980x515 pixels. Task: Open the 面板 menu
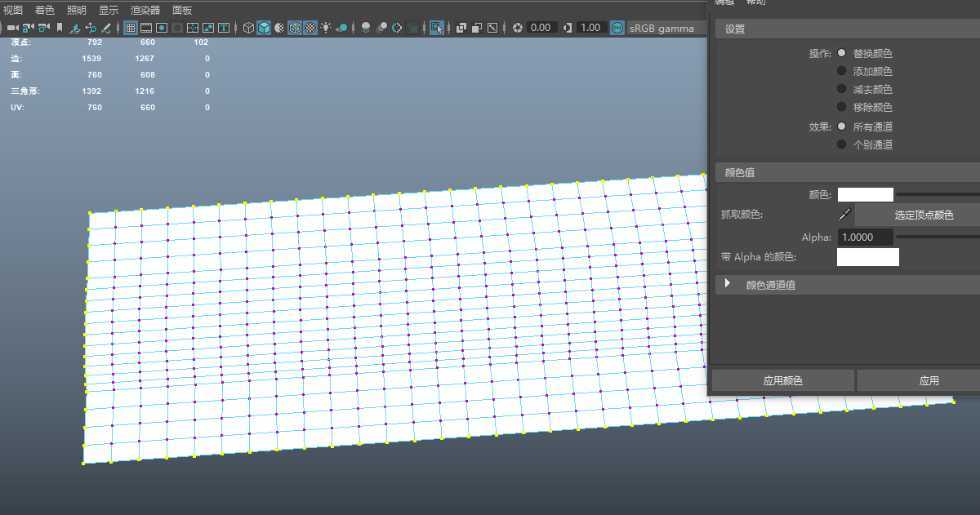pos(182,10)
